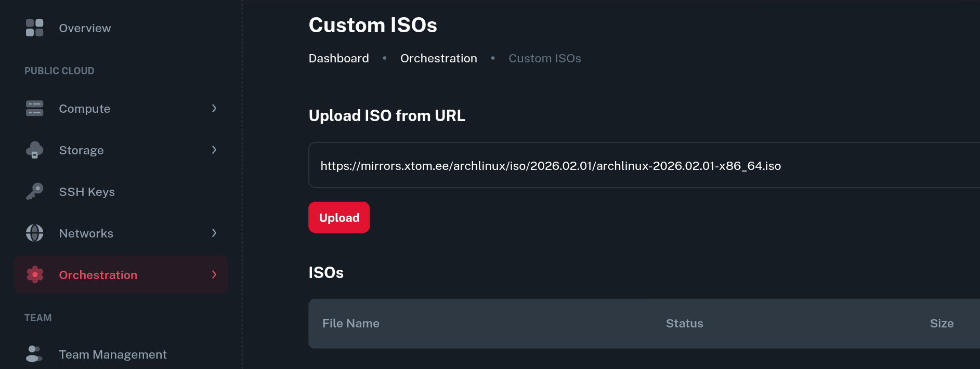Screen dimensions: 980x369
Task: Open the Overview page
Action: tap(85, 28)
